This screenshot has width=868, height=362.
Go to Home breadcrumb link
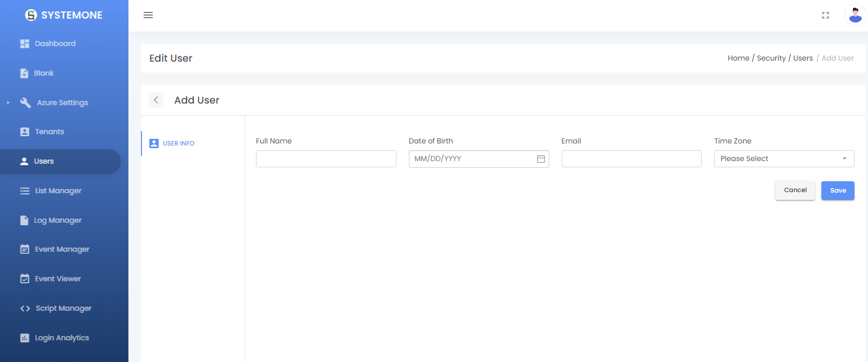[x=738, y=58]
